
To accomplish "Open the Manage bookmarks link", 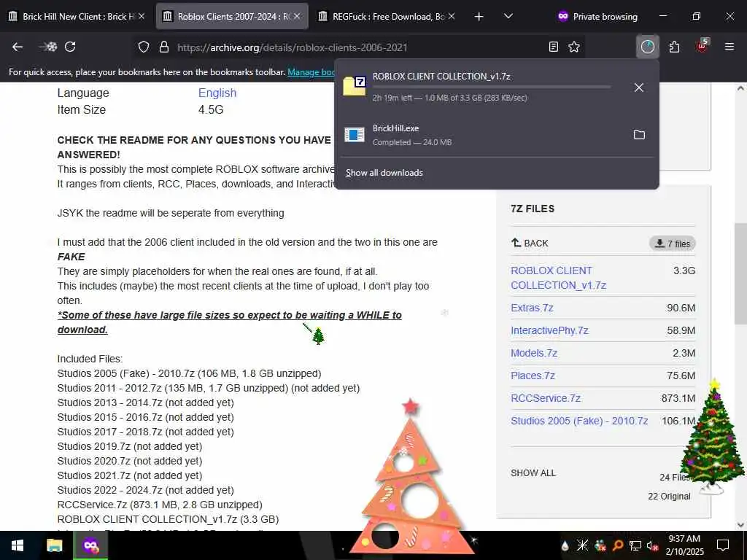I will click(311, 72).
